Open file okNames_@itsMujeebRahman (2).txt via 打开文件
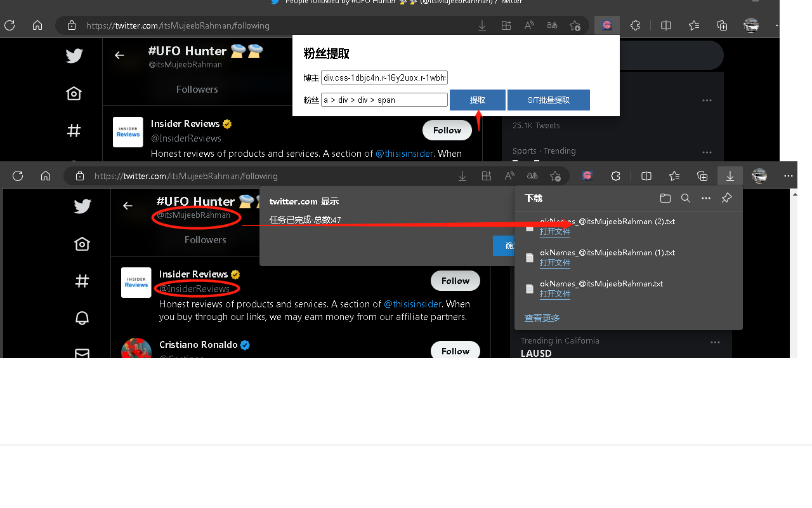812x508 pixels. point(555,232)
